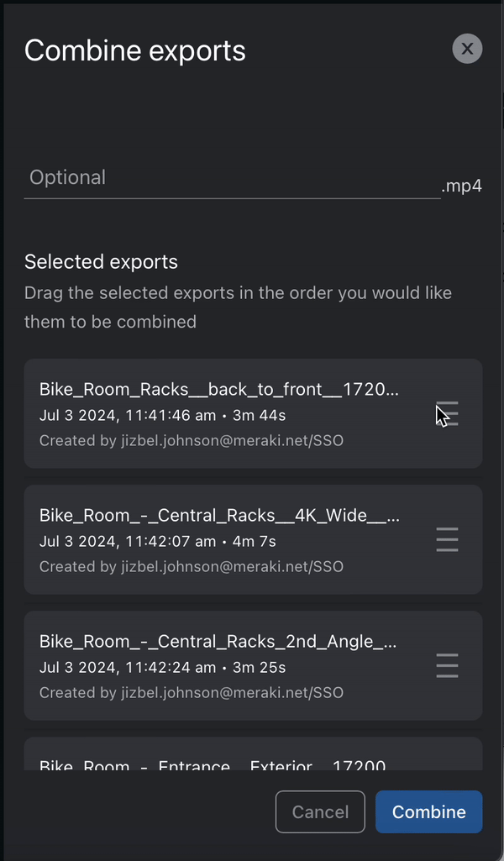Select the Bike_Room_Racks__back_to_front export title
504x861 pixels.
218,390
